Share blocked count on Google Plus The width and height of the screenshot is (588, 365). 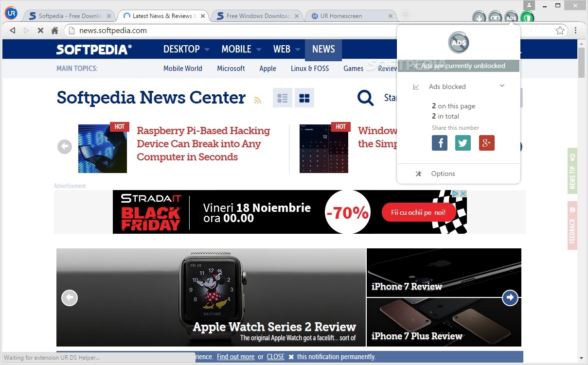point(487,142)
